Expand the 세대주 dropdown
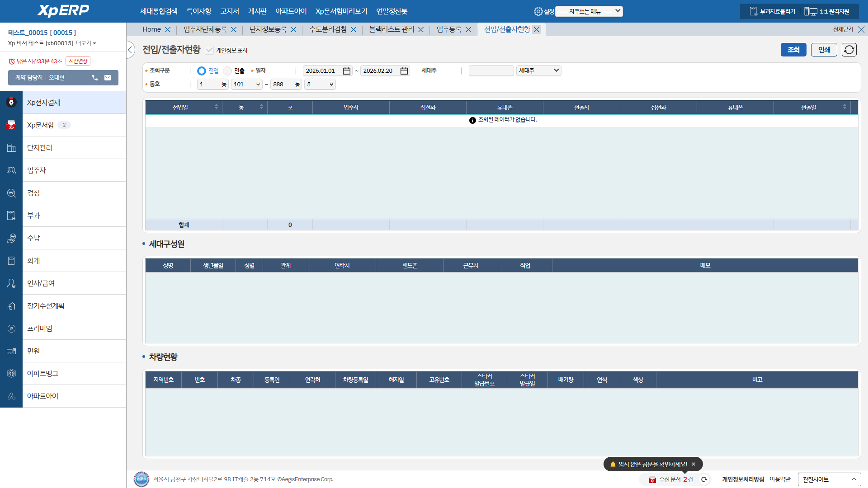Image resolution: width=868 pixels, height=488 pixels. tap(539, 70)
